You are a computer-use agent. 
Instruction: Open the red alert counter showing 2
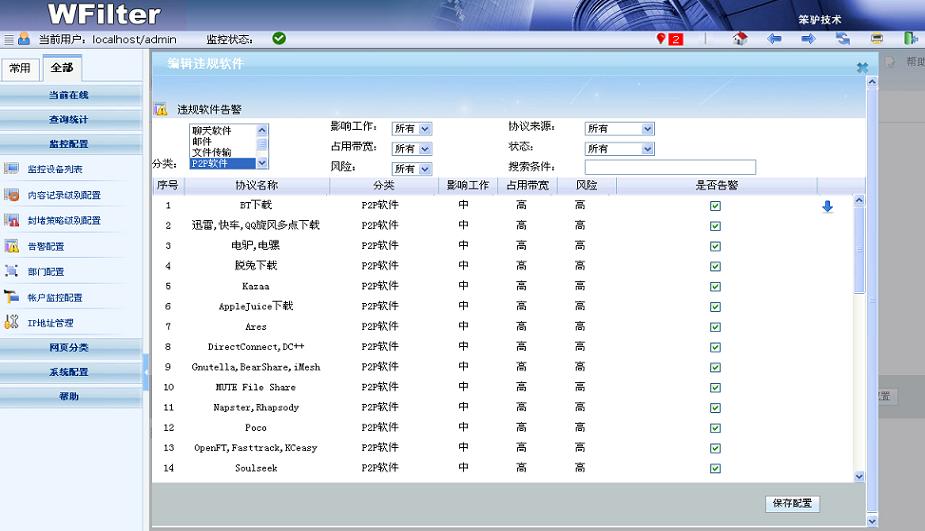tap(670, 39)
